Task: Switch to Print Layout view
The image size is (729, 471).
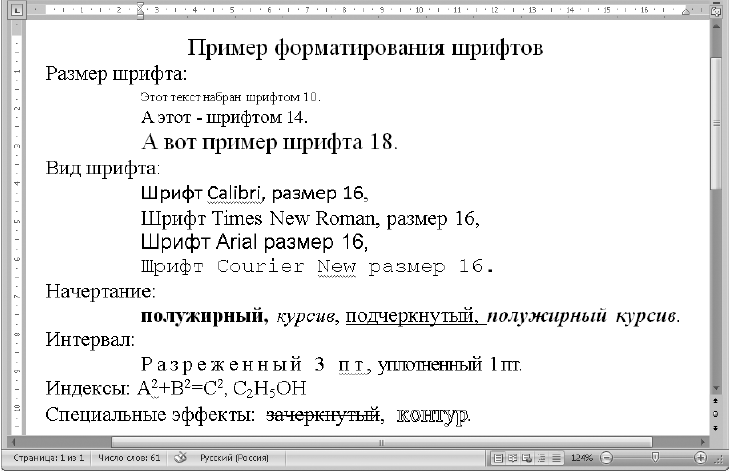Action: coord(497,458)
